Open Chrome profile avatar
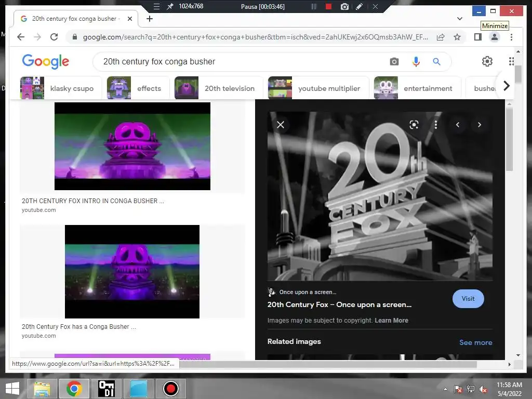The height and width of the screenshot is (399, 532). click(495, 37)
